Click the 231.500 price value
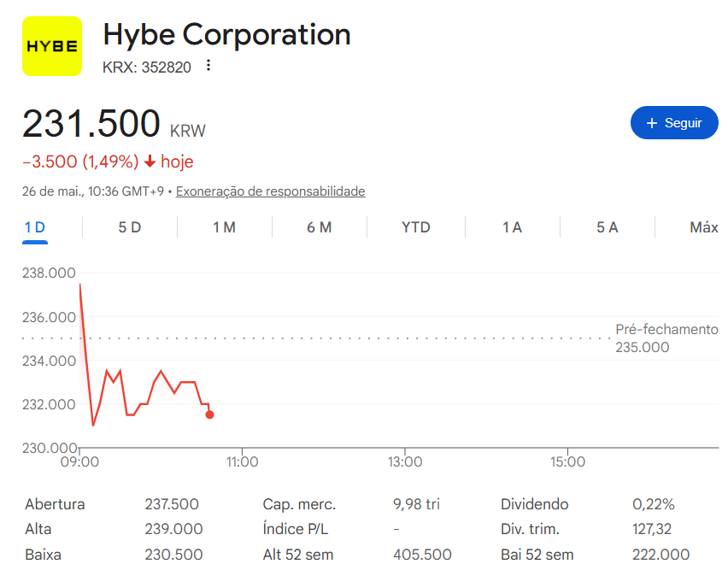Screen dimensions: 728x570 [91, 123]
